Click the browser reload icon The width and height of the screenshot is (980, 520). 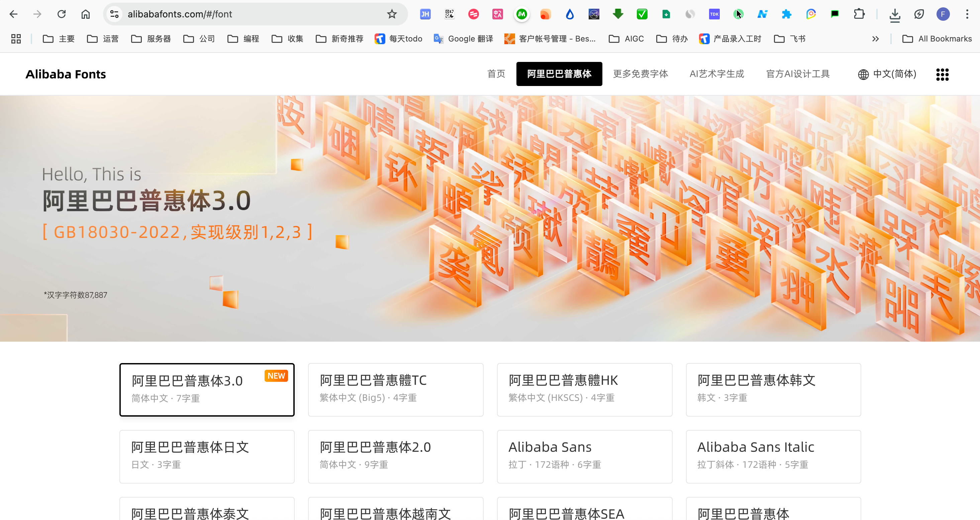pos(61,14)
